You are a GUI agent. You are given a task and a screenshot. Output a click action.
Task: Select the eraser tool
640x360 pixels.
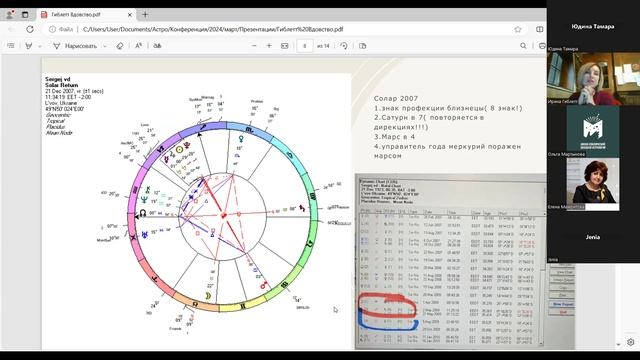click(120, 46)
